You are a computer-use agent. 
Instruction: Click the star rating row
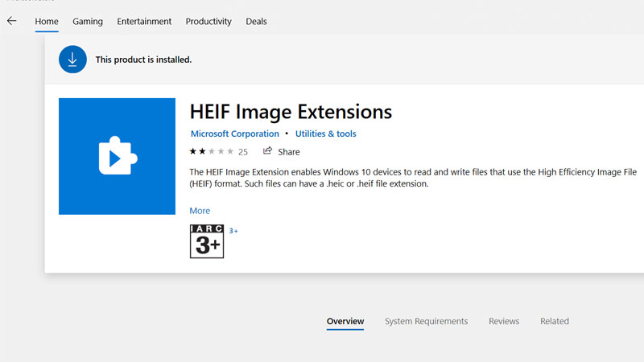tap(212, 151)
